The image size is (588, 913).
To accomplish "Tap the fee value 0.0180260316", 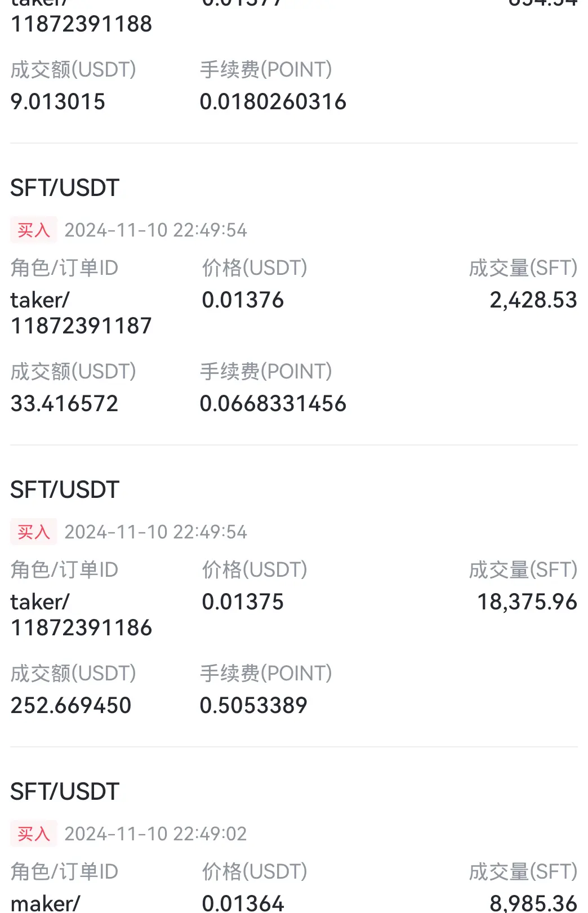I will [x=273, y=101].
